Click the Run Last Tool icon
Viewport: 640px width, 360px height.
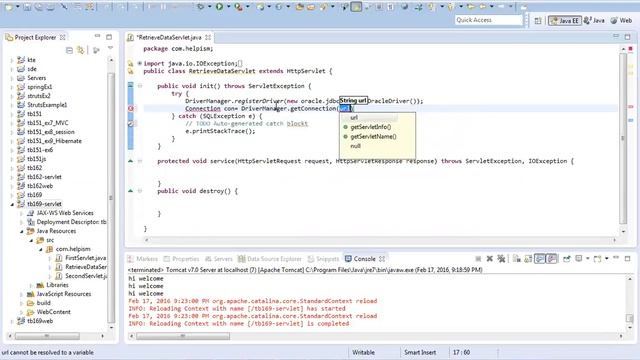[238, 7]
